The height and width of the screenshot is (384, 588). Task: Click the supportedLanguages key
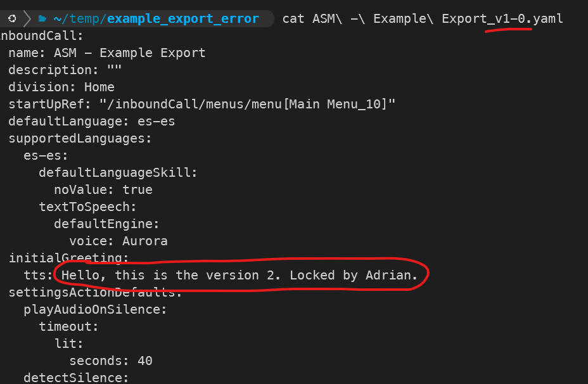tap(80, 138)
